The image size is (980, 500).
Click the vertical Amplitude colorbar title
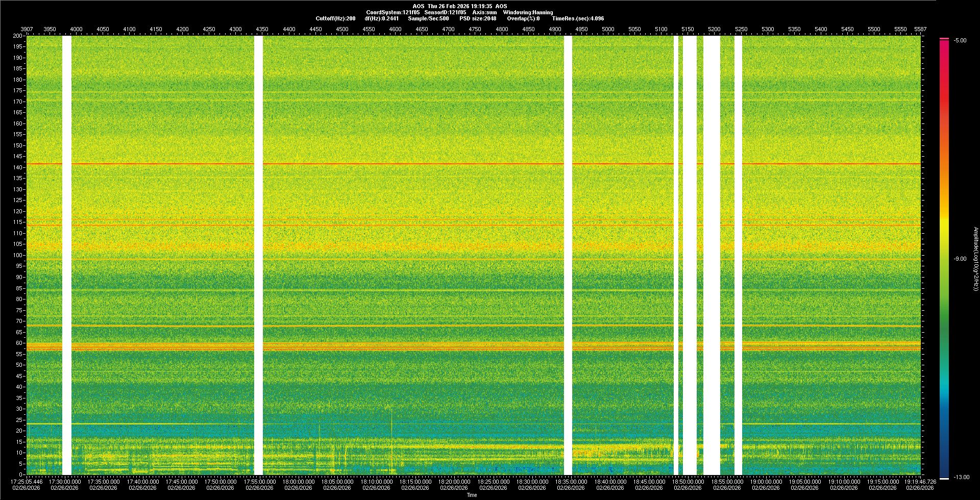coord(975,259)
